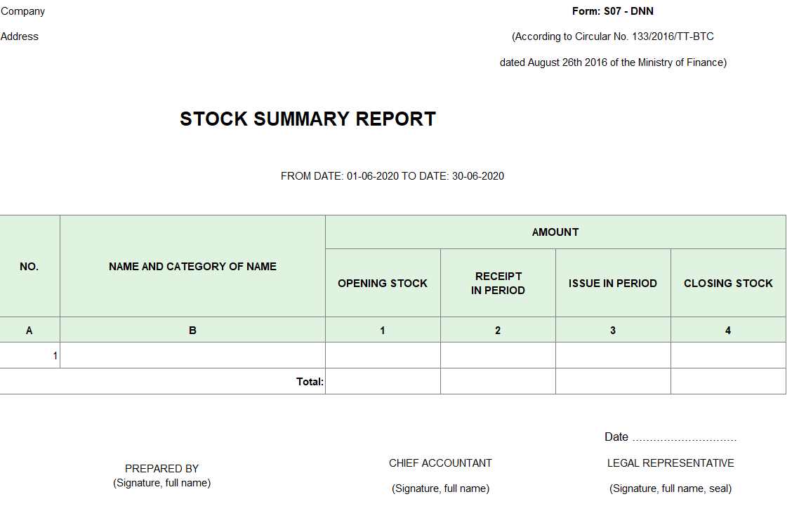This screenshot has width=799, height=532.
Task: Click the Circular No. 133/2016/TT-BTC line
Action: [612, 36]
